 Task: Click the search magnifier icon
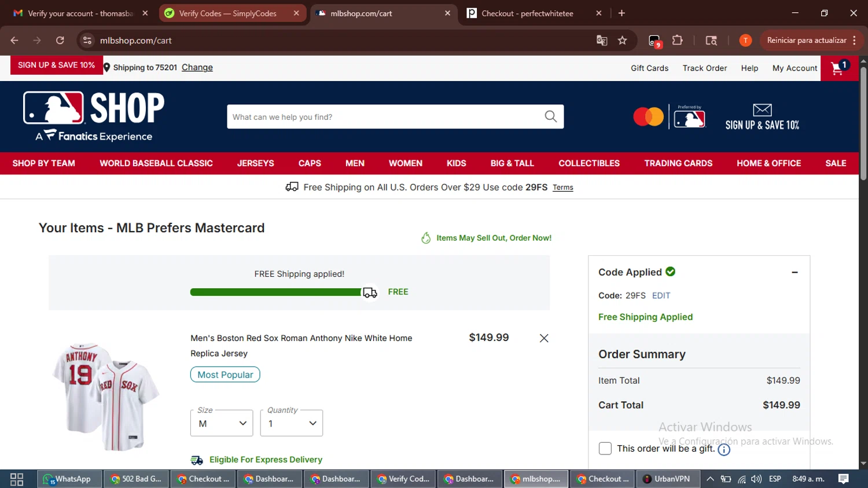click(x=551, y=116)
